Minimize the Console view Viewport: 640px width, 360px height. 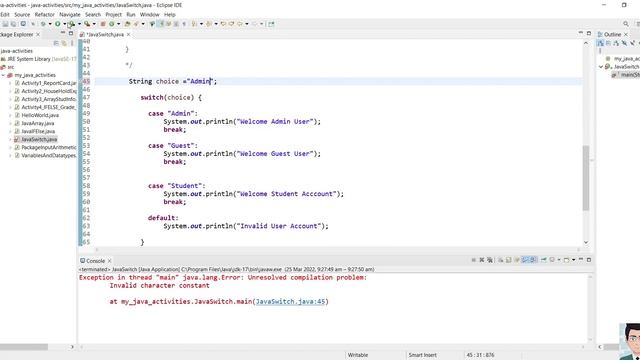581,260
